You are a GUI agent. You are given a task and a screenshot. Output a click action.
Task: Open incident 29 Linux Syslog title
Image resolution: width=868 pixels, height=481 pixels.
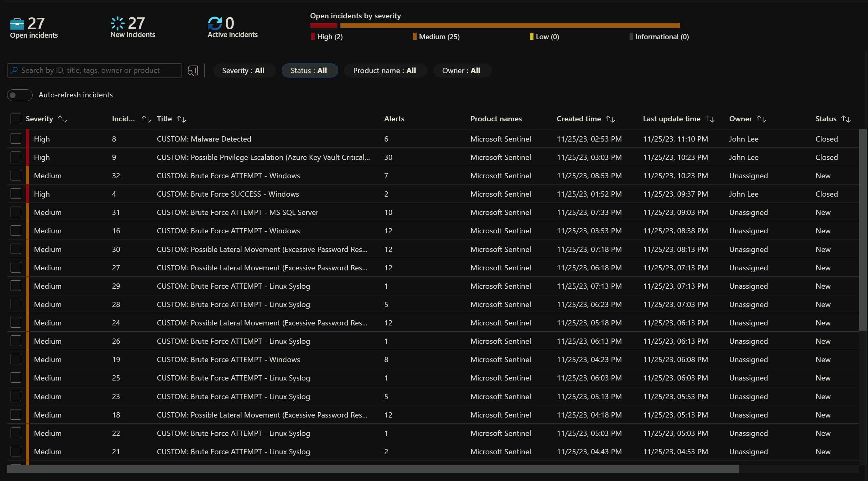233,286
